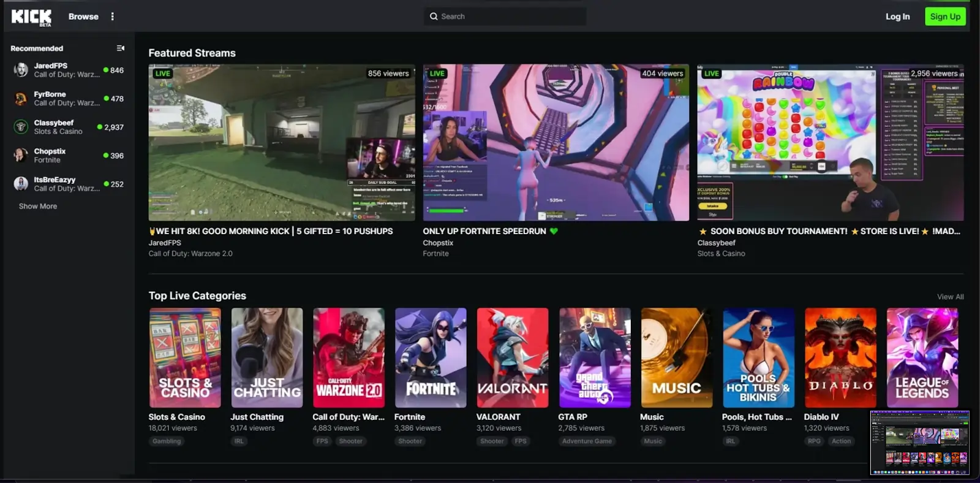
Task: Click the FPS tag under VALORANT
Action: point(521,441)
